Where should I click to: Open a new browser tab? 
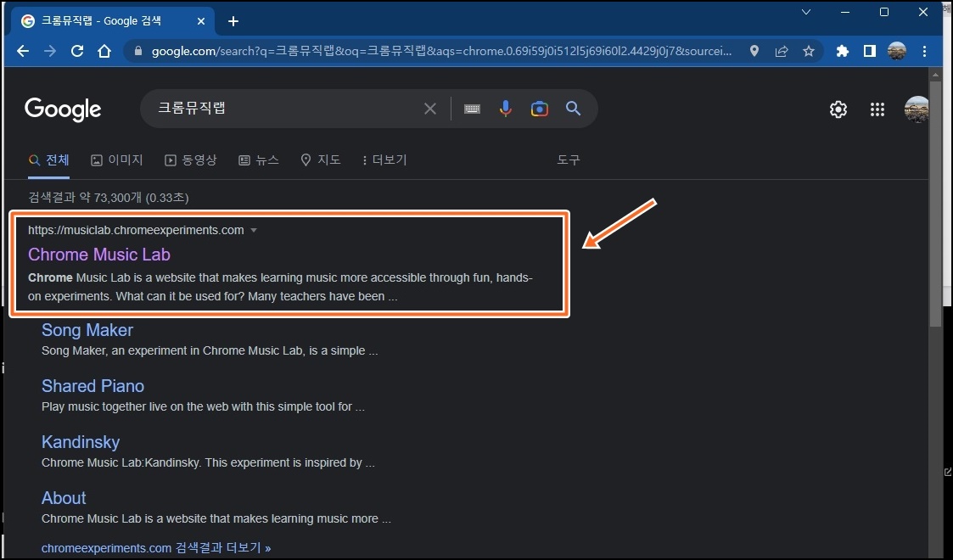[x=233, y=21]
